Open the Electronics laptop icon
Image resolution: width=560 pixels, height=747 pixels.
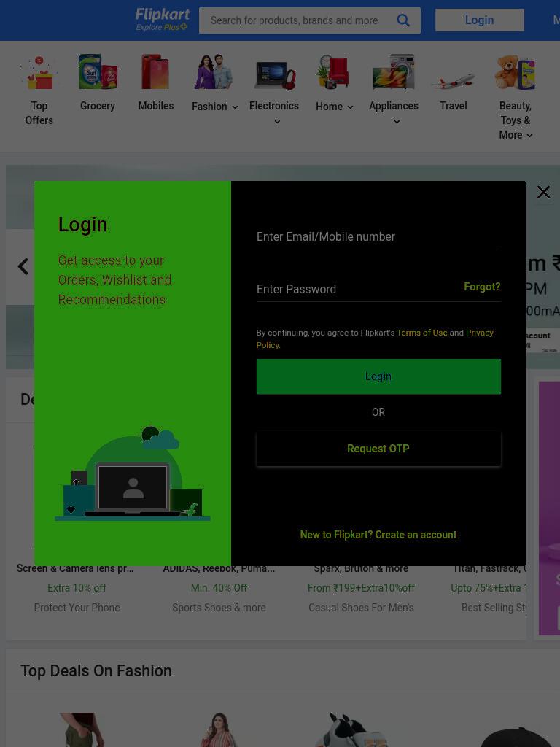[274, 75]
